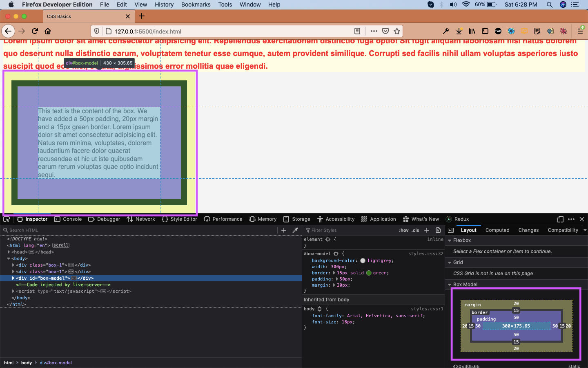Open the Network tab
The image size is (588, 368).
pyautogui.click(x=141, y=219)
